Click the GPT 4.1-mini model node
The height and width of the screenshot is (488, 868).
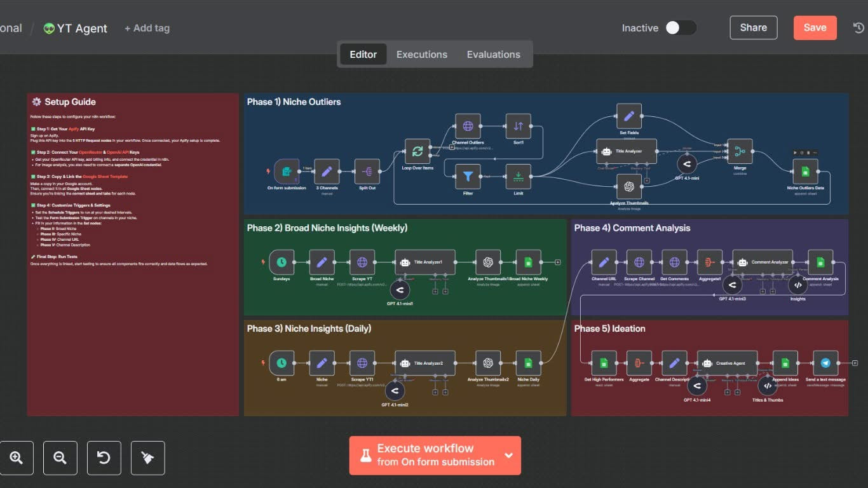pyautogui.click(x=686, y=164)
